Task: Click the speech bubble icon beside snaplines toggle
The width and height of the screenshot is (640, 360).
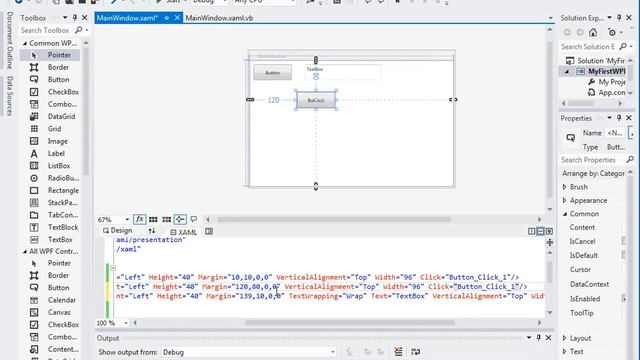Action: click(194, 219)
